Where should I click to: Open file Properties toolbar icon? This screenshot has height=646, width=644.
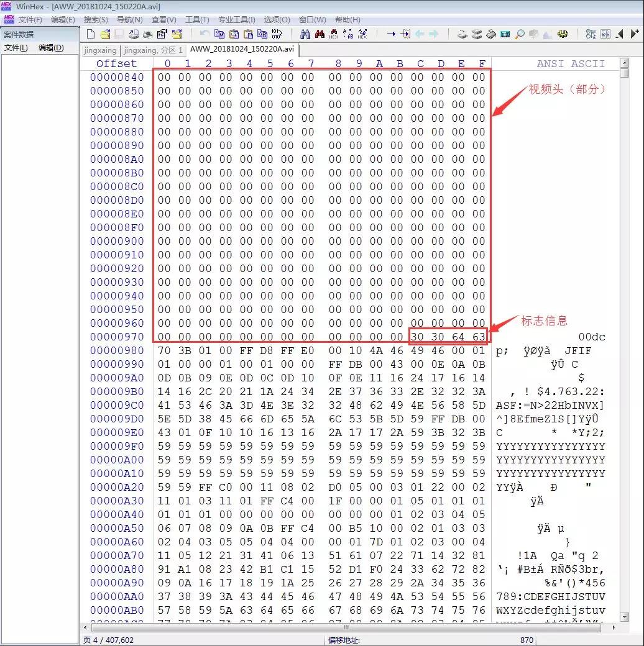point(162,34)
